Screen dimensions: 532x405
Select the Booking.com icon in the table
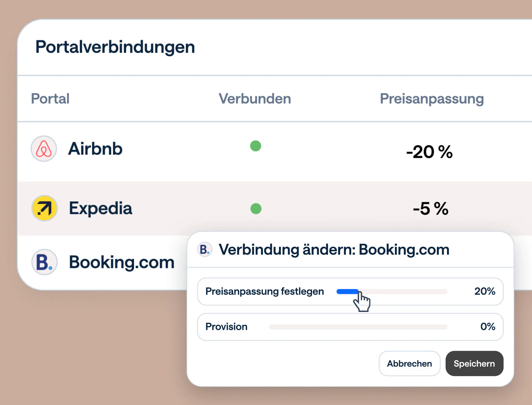tap(44, 262)
